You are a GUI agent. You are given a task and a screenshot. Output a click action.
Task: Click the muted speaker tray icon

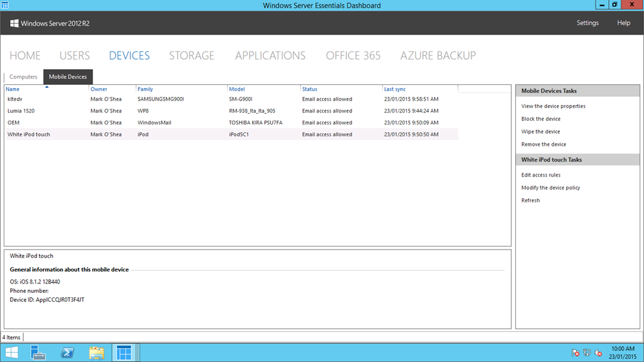click(598, 353)
